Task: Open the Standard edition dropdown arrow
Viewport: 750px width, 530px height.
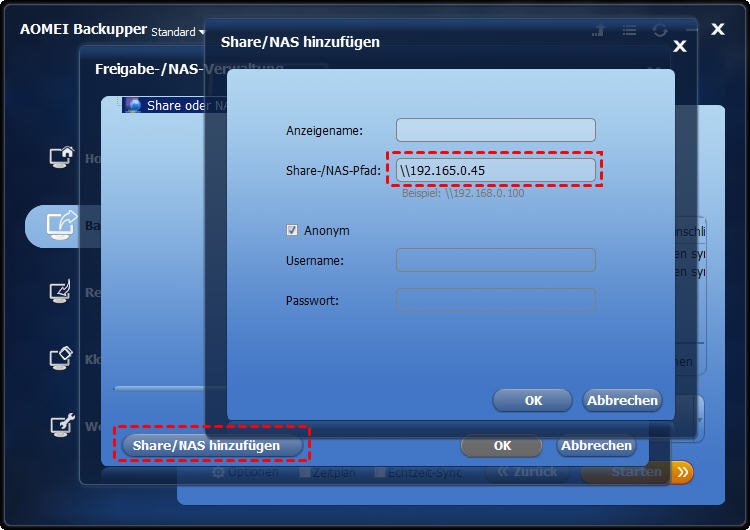Action: click(201, 33)
